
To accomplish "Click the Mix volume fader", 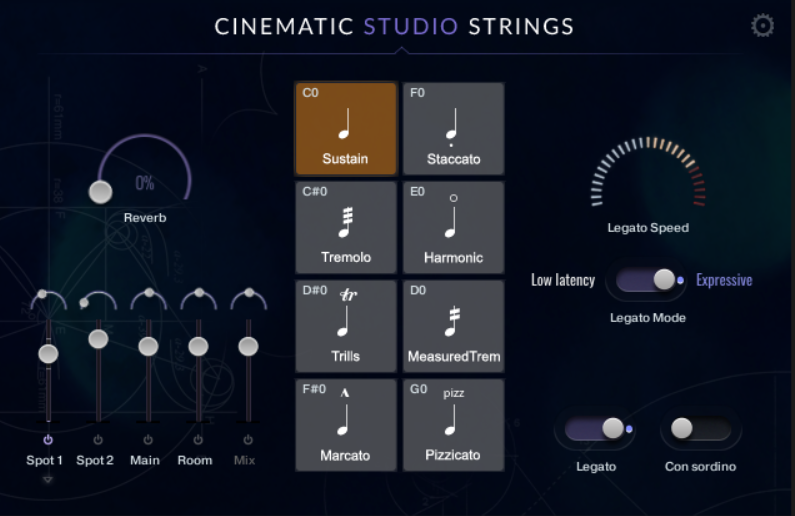I will [x=248, y=346].
